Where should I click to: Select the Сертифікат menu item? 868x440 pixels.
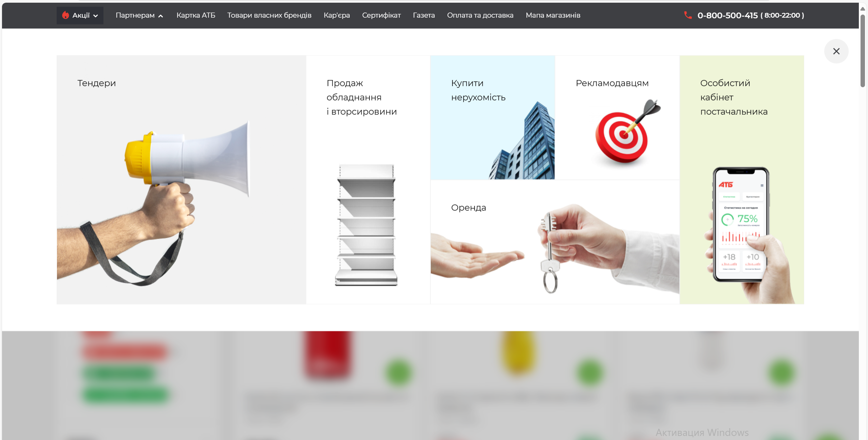[x=381, y=15]
